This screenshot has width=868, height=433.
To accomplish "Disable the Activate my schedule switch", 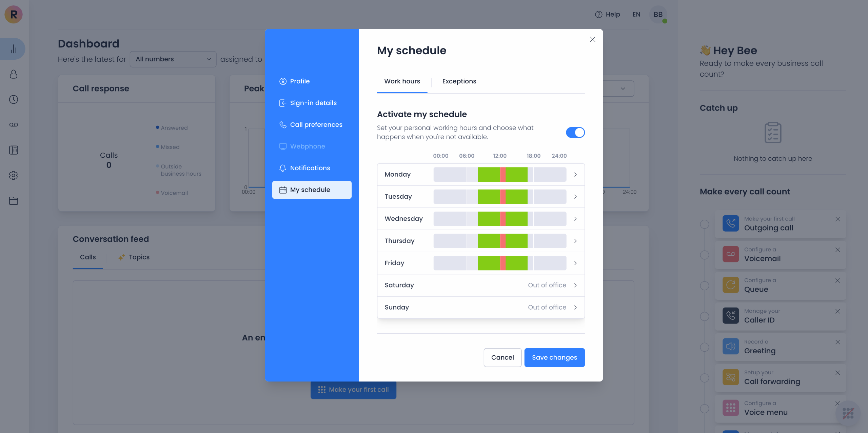I will [x=575, y=133].
